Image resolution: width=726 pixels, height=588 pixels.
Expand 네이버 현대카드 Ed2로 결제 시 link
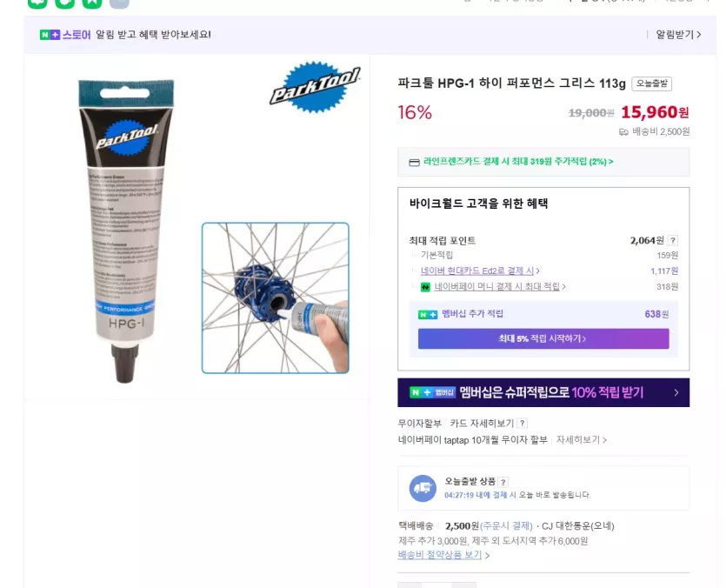[480, 271]
